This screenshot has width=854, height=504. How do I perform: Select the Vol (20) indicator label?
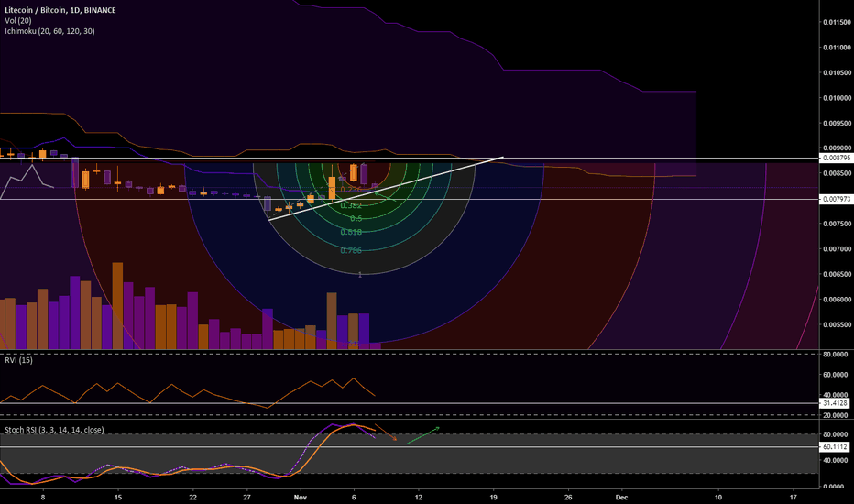[18, 21]
